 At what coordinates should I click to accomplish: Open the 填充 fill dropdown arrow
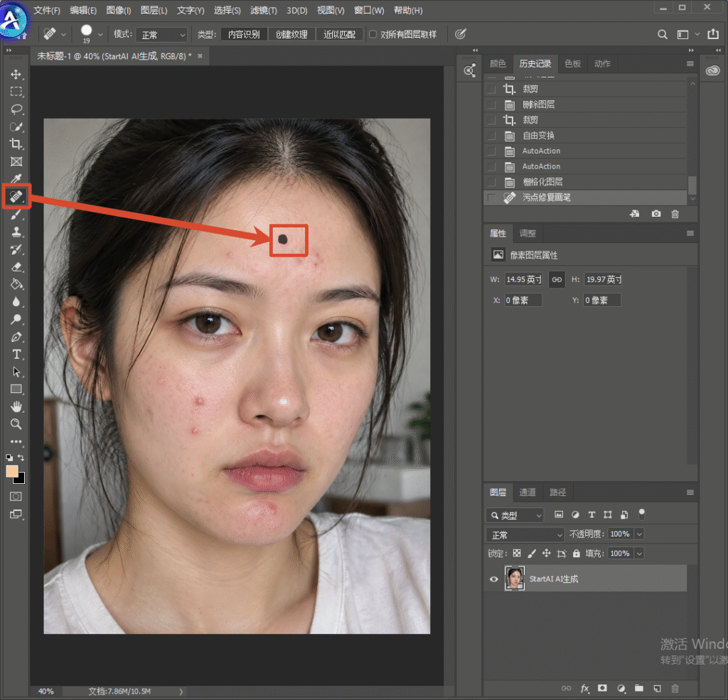tap(639, 554)
